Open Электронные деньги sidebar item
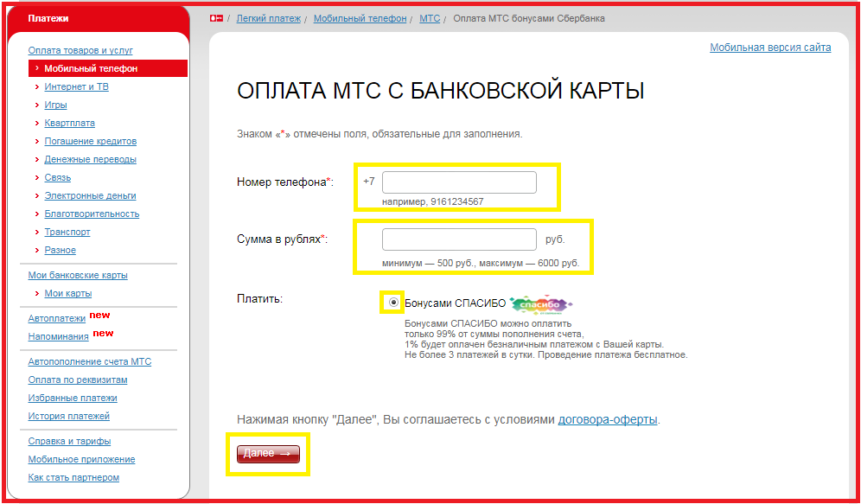The height and width of the screenshot is (504, 861). click(90, 195)
